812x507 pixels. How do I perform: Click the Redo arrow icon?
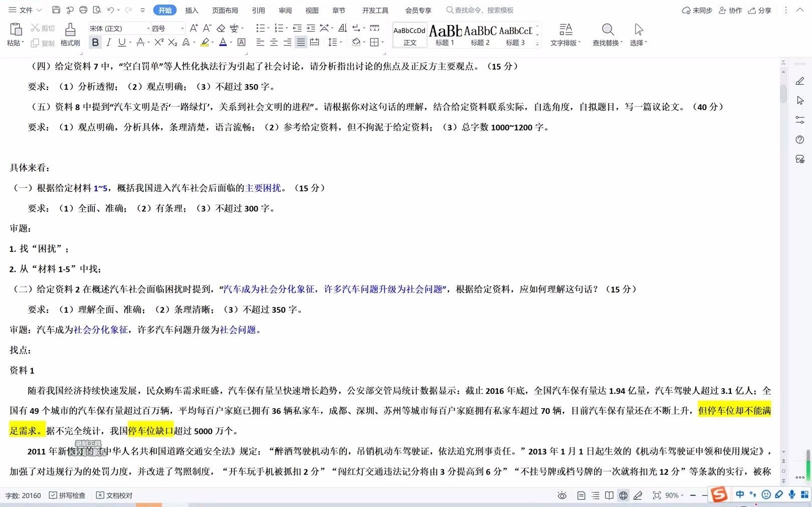tap(128, 10)
